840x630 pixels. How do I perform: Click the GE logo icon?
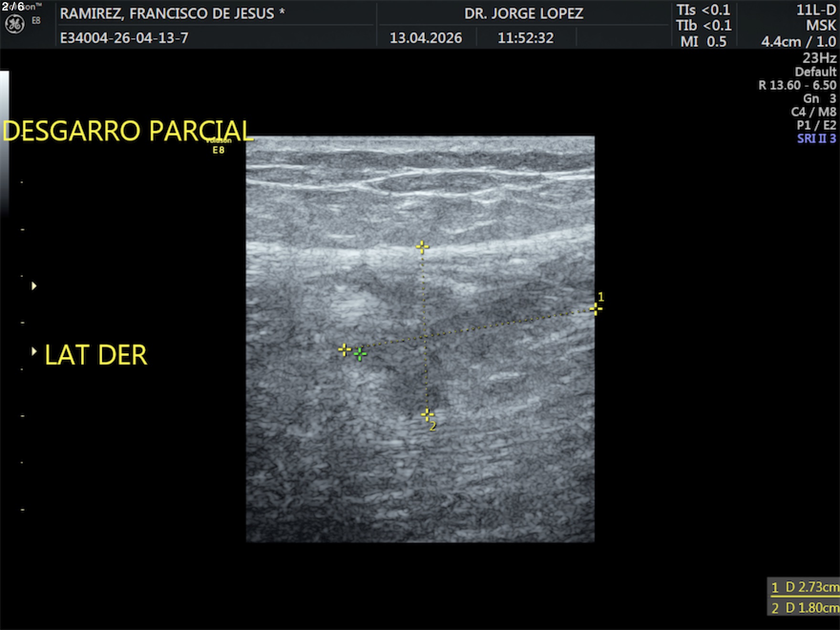(14, 24)
